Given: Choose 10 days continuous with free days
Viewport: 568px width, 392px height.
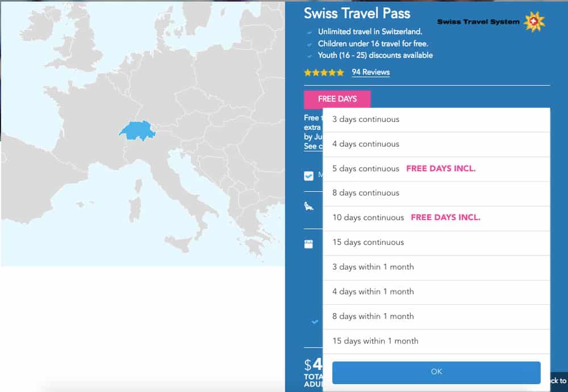Looking at the screenshot, I should click(x=436, y=218).
